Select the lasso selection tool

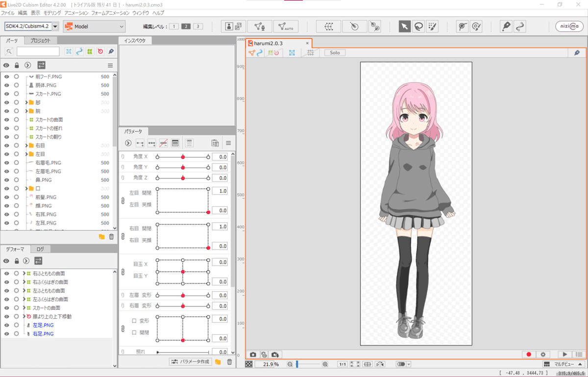[x=418, y=26]
